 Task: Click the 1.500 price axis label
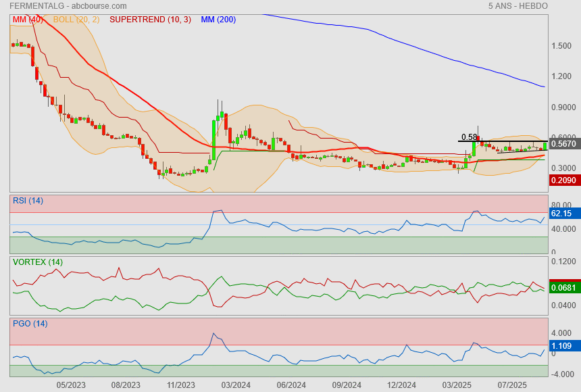[561, 46]
